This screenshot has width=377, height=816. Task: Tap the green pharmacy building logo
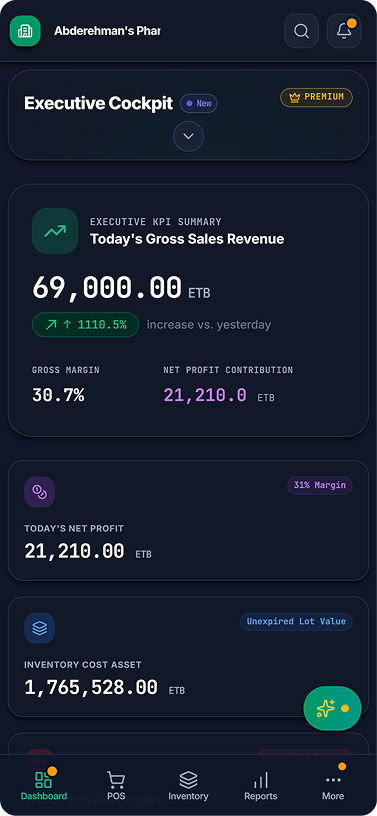pyautogui.click(x=25, y=31)
